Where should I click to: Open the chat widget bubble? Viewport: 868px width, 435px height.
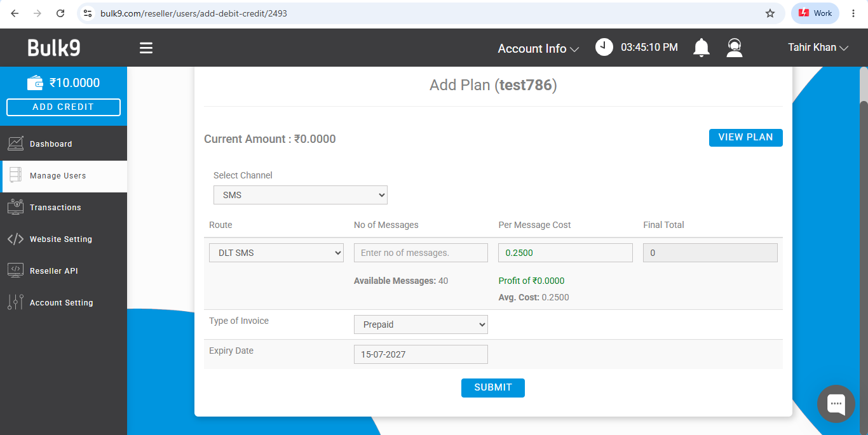pos(836,404)
